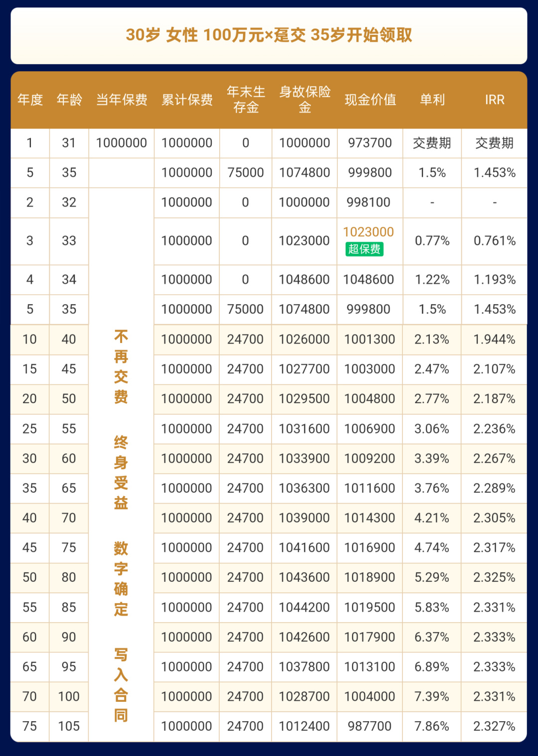Select the 年末生存金 column header
538x756 pixels.
point(246,100)
